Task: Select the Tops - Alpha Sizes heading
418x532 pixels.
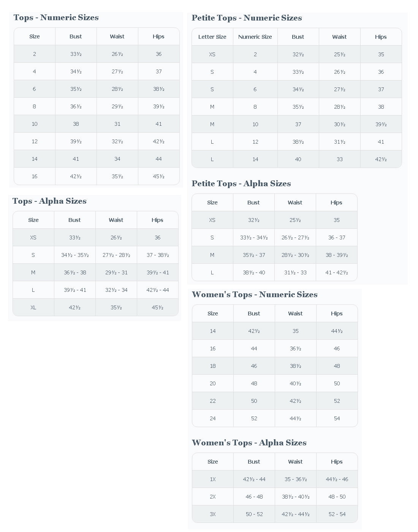Action: click(x=49, y=201)
